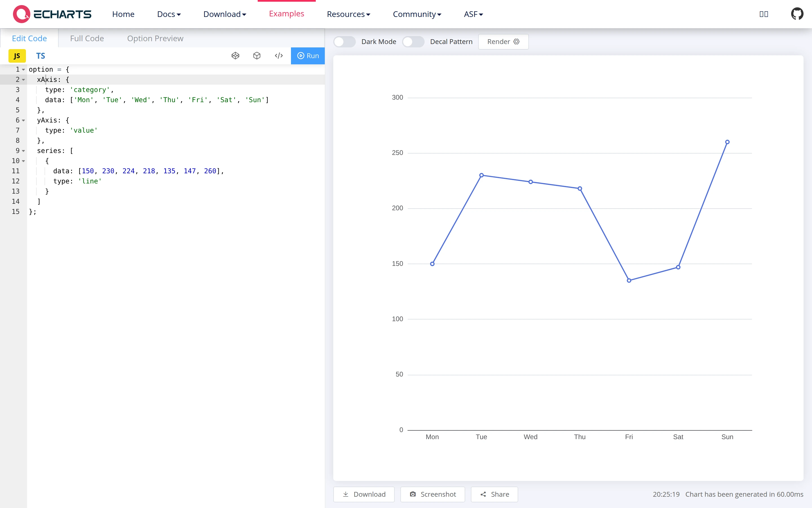Screen dimensions: 812x508
Task: Click the Fri data point at 135
Action: pos(629,281)
